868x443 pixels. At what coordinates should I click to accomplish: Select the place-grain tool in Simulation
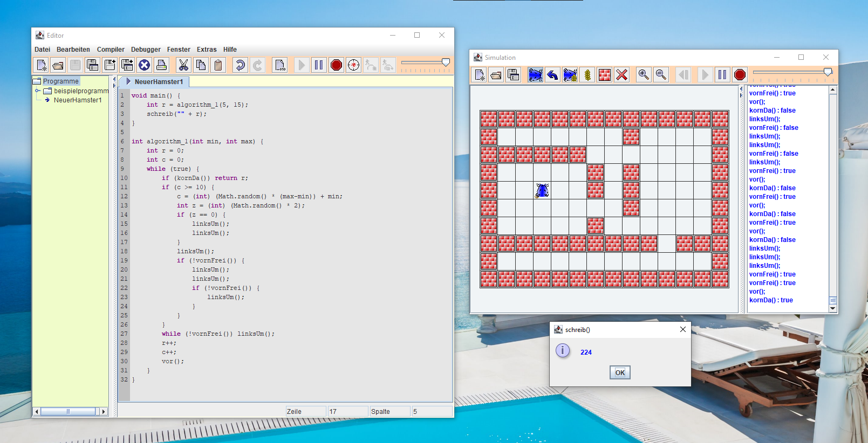(587, 75)
